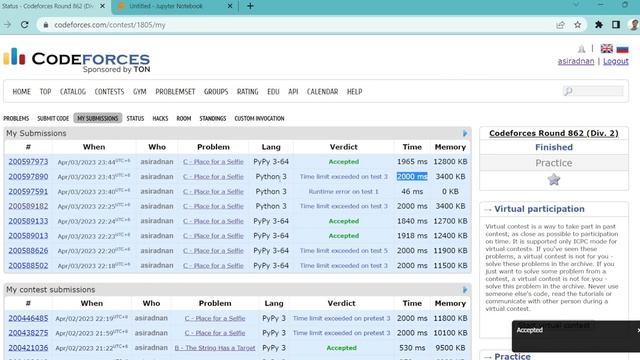Switch language with the Russian flag icon
Image resolution: width=640 pixels, height=360 pixels.
pyautogui.click(x=622, y=49)
